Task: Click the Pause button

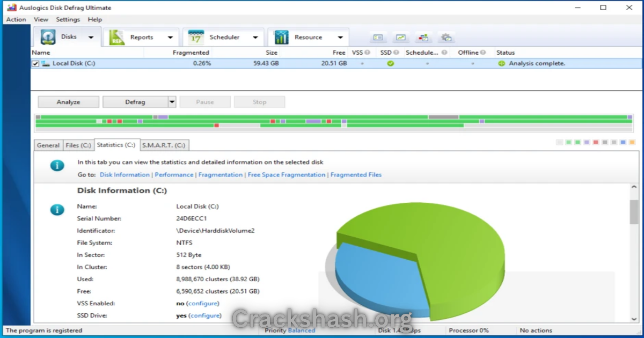Action: pyautogui.click(x=205, y=102)
